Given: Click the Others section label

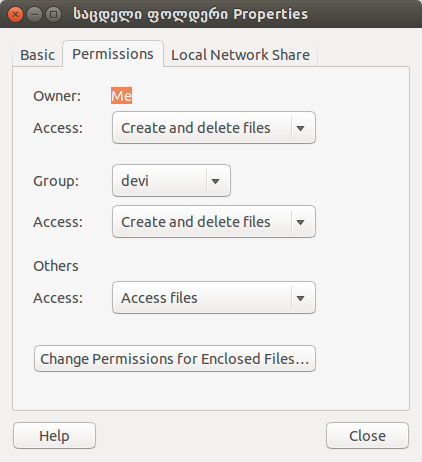Looking at the screenshot, I should [56, 266].
